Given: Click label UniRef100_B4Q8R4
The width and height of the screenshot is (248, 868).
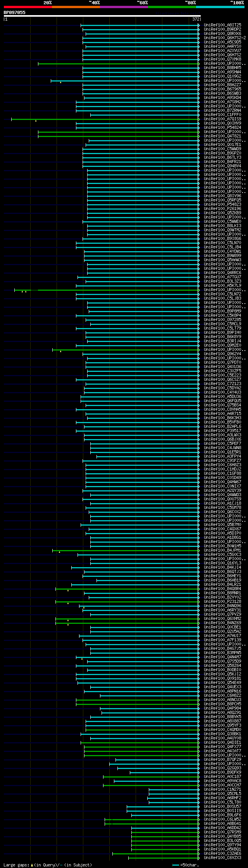Looking at the screenshot, I should [222, 589].
